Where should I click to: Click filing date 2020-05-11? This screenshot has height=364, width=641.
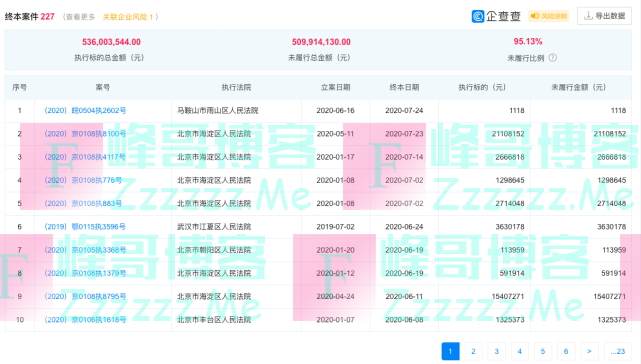click(x=335, y=134)
